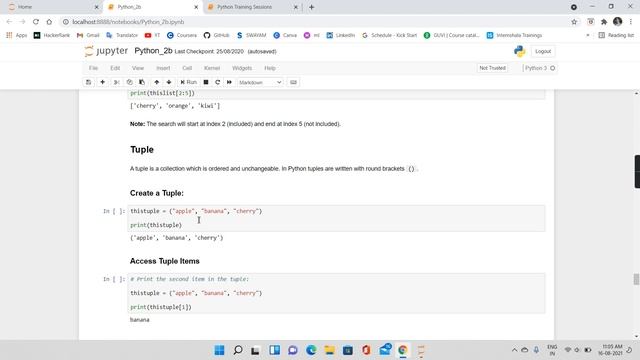Click the thistuple create code cell
This screenshot has height=360, width=640.
pos(336,218)
